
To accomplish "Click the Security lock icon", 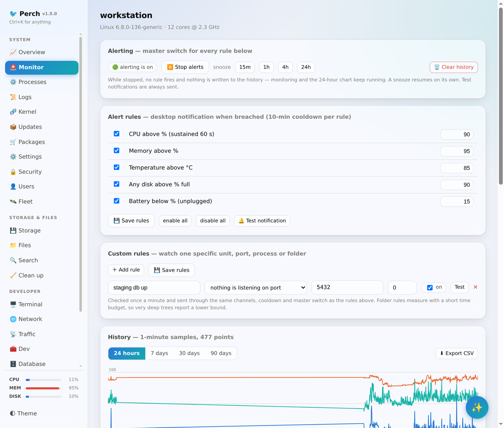I will pos(13,172).
